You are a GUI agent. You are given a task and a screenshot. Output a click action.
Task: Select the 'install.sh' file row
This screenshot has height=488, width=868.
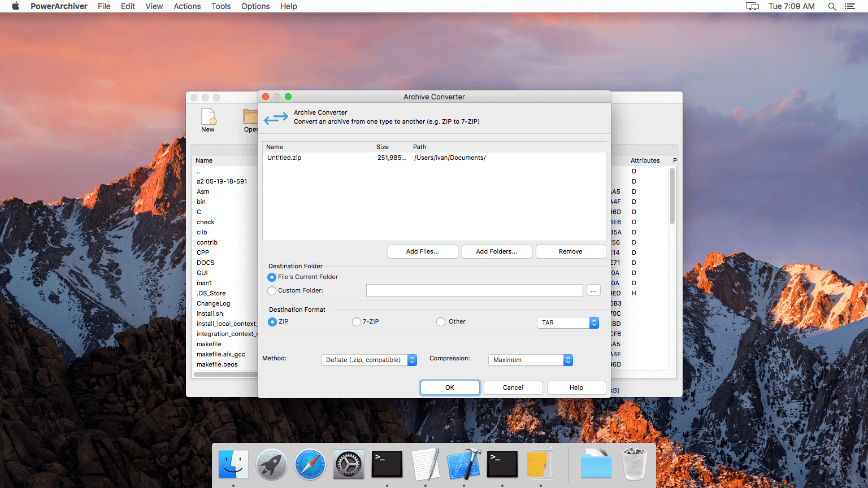tap(210, 314)
